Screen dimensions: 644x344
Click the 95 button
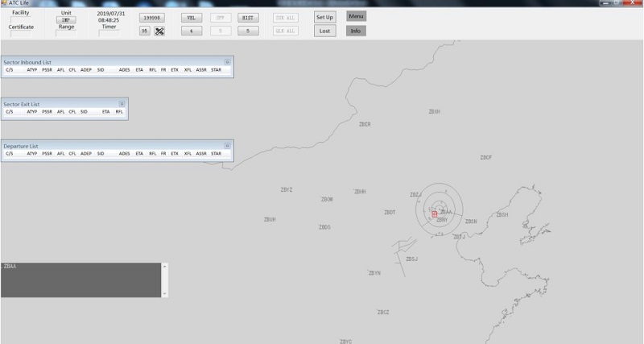[x=145, y=31]
